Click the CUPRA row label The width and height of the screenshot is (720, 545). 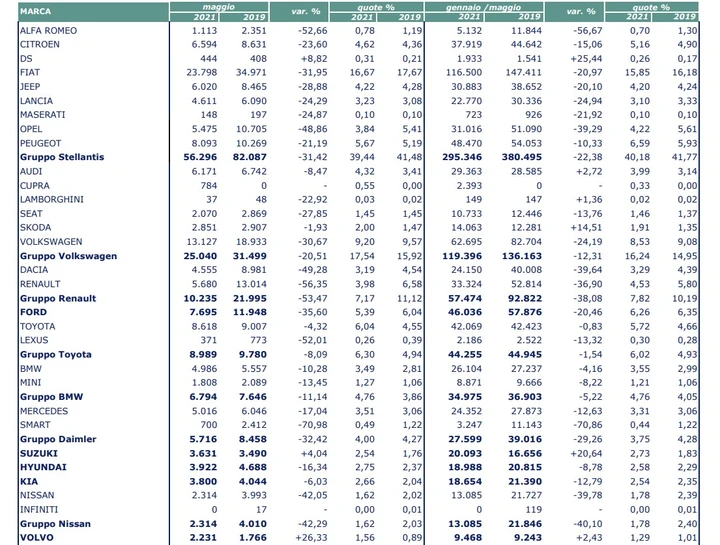tap(34, 185)
